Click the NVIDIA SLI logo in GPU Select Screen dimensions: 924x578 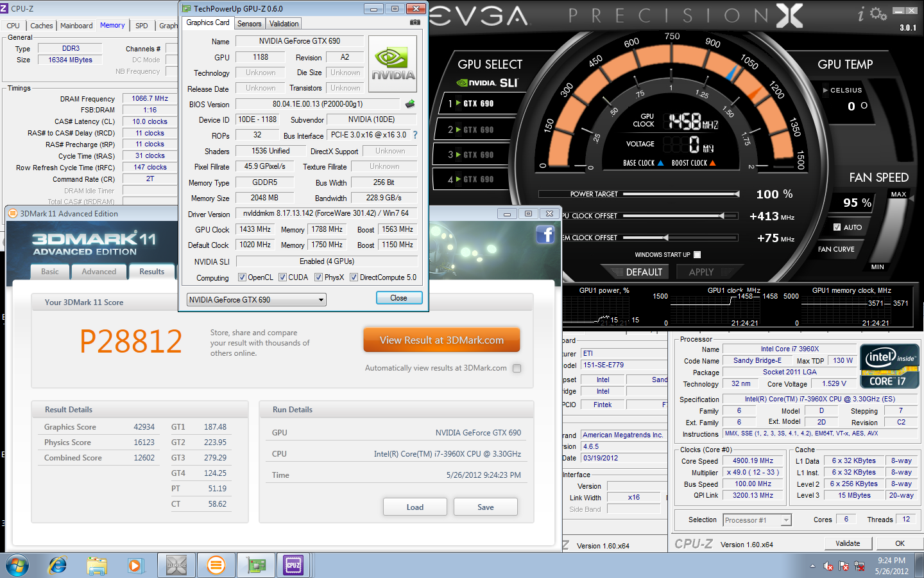[x=487, y=83]
